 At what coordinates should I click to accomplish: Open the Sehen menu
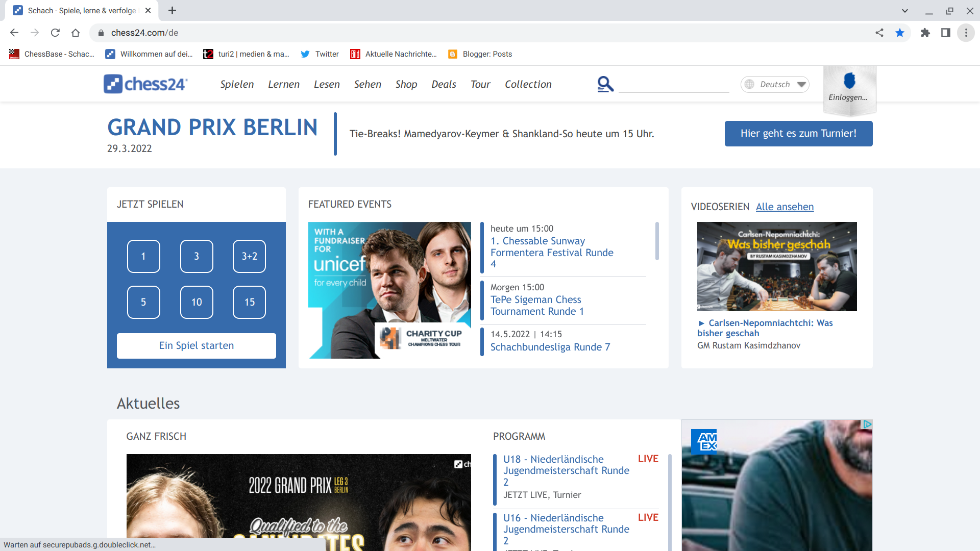coord(367,84)
